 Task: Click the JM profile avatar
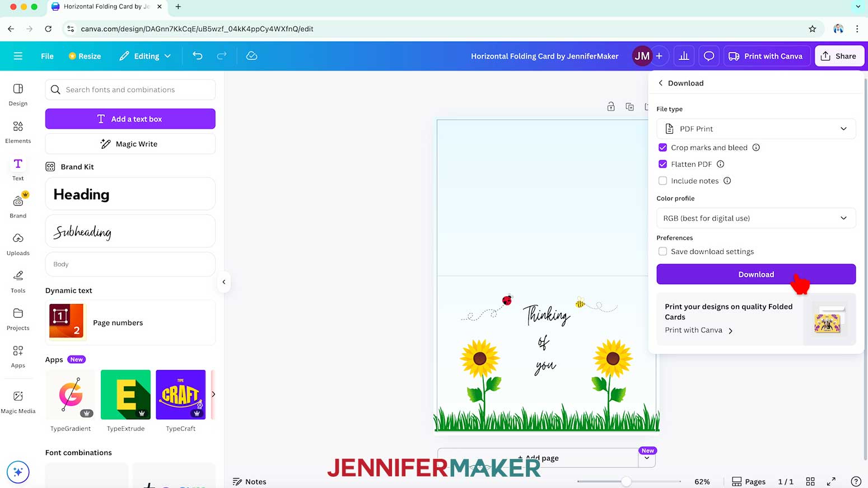pos(642,56)
